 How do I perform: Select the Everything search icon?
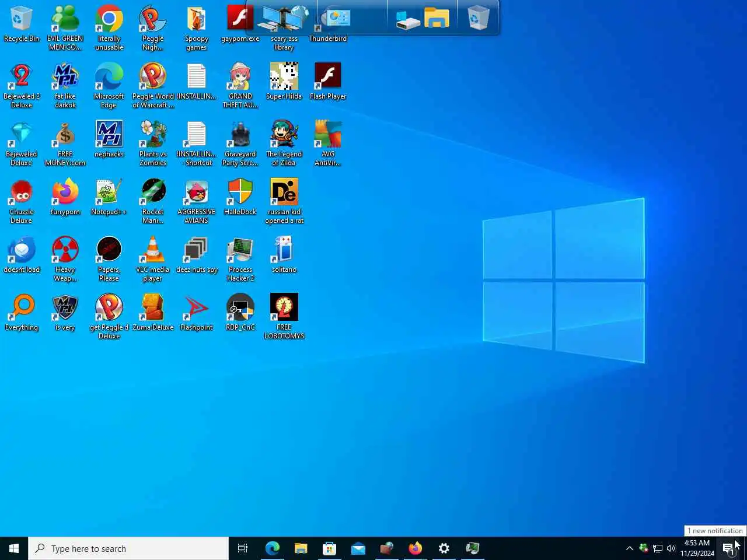[22, 313]
